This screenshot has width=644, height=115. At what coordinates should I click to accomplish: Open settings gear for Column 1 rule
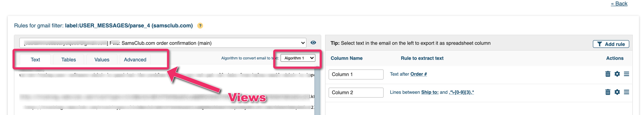pyautogui.click(x=617, y=74)
